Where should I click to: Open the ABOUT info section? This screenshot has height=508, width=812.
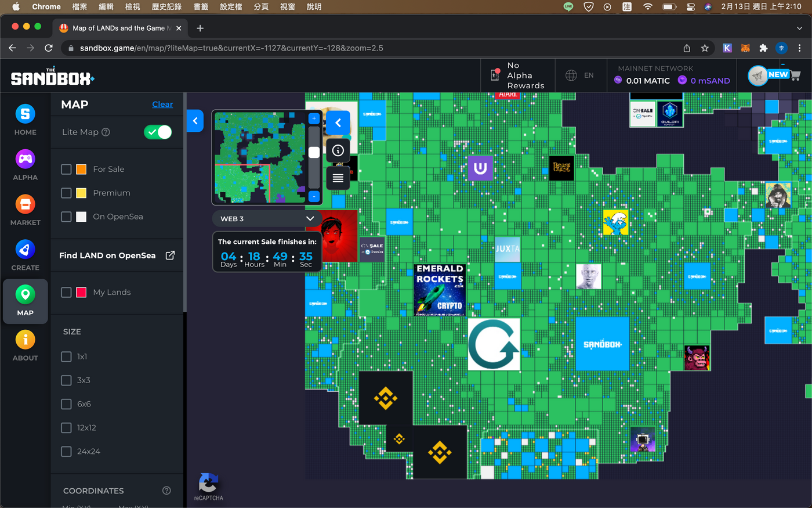(25, 345)
